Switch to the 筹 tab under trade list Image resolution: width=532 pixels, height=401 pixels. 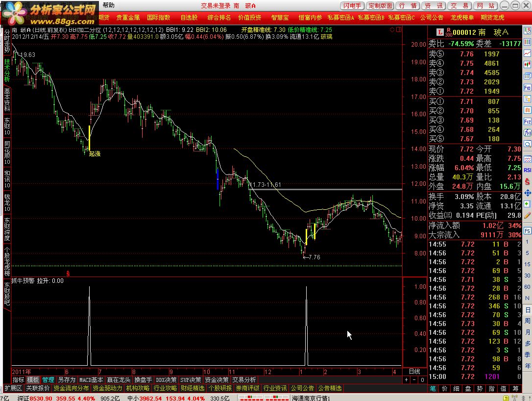515,388
